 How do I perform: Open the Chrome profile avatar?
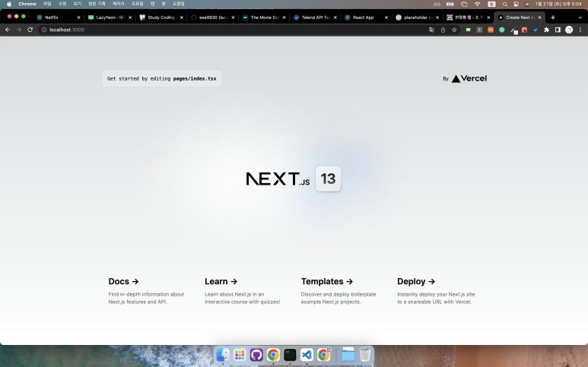569,30
